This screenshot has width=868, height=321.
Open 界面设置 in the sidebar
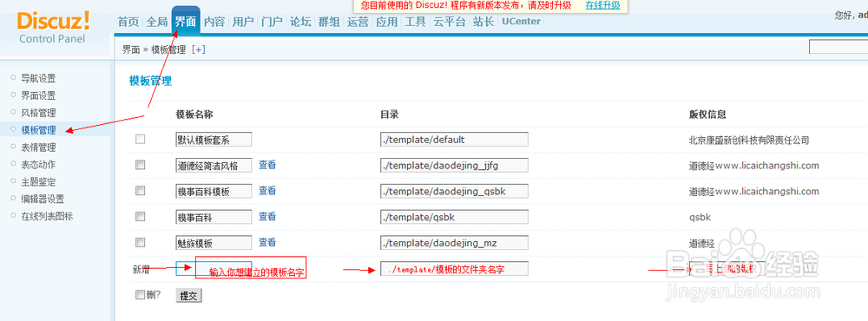click(x=38, y=95)
